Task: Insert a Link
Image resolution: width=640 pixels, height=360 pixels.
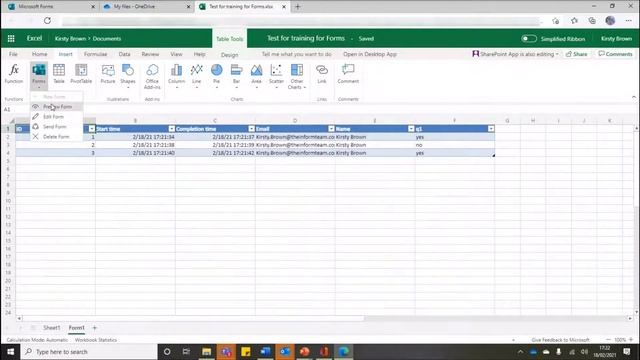Action: 322,74
